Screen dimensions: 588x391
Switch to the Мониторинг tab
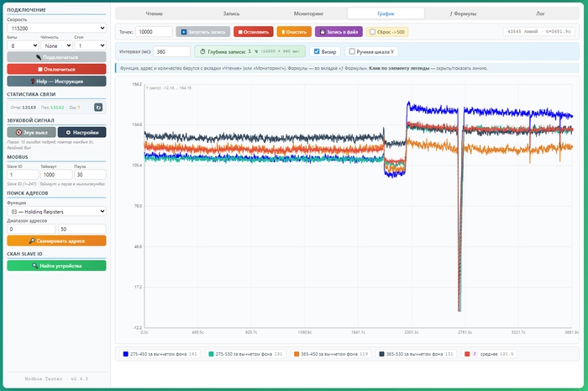(308, 13)
